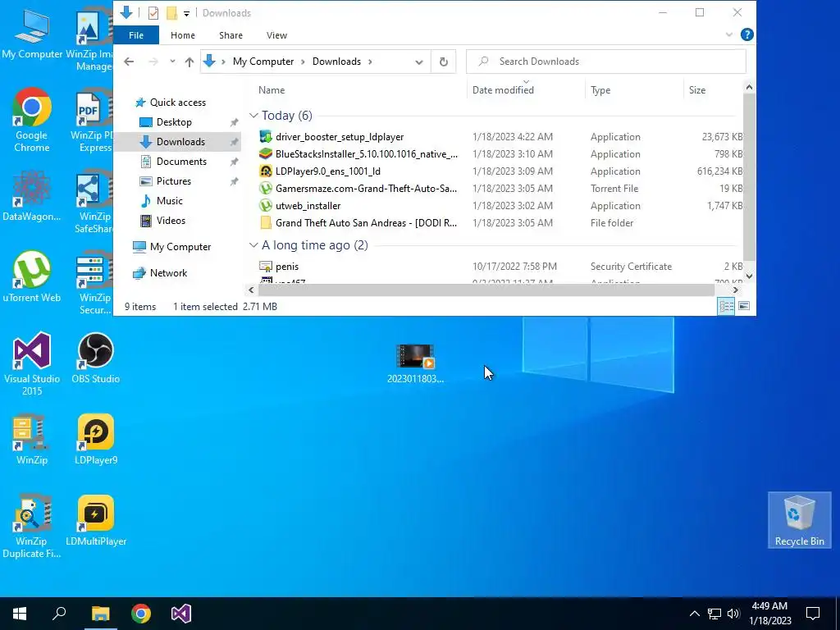The height and width of the screenshot is (630, 840).
Task: Switch to Details view layout button
Action: point(727,307)
